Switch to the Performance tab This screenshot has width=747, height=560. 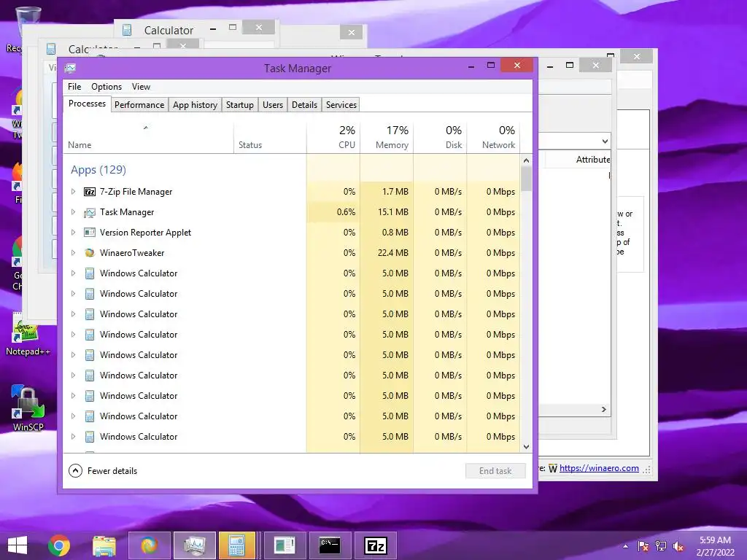pyautogui.click(x=139, y=105)
